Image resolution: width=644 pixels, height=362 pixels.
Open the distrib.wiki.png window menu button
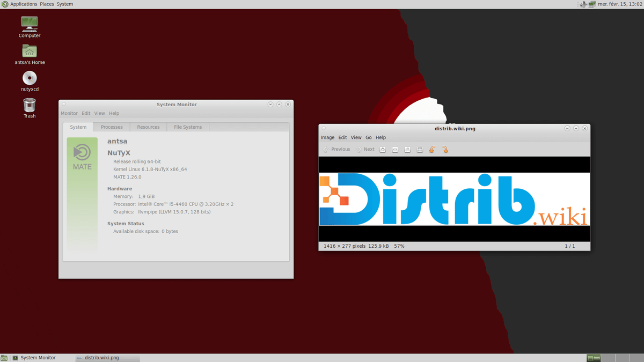(324, 129)
